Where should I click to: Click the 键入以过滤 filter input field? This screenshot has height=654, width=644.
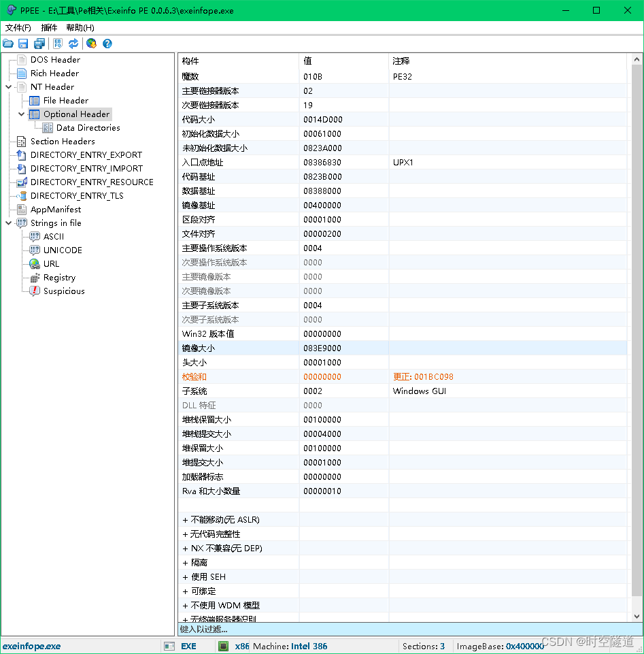[x=401, y=630]
